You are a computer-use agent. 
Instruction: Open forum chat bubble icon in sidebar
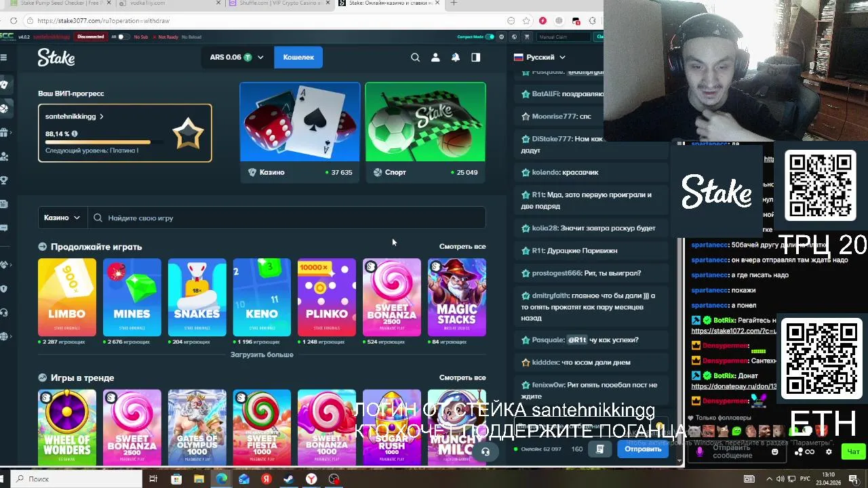coord(3,228)
